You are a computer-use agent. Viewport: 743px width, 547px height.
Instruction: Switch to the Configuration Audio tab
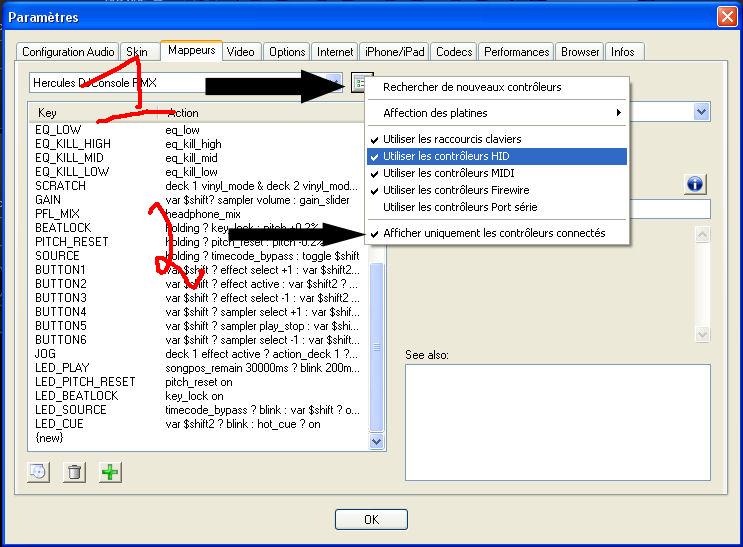pos(68,52)
